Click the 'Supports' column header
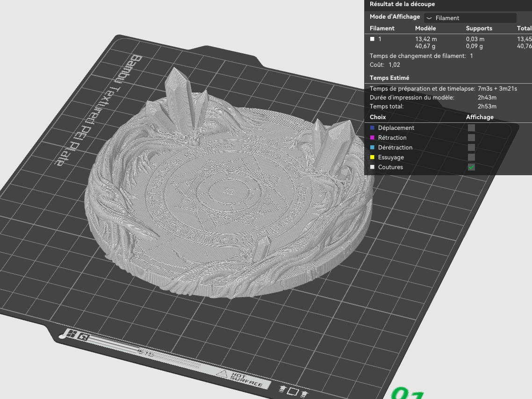The height and width of the screenshot is (399, 532). pos(479,28)
